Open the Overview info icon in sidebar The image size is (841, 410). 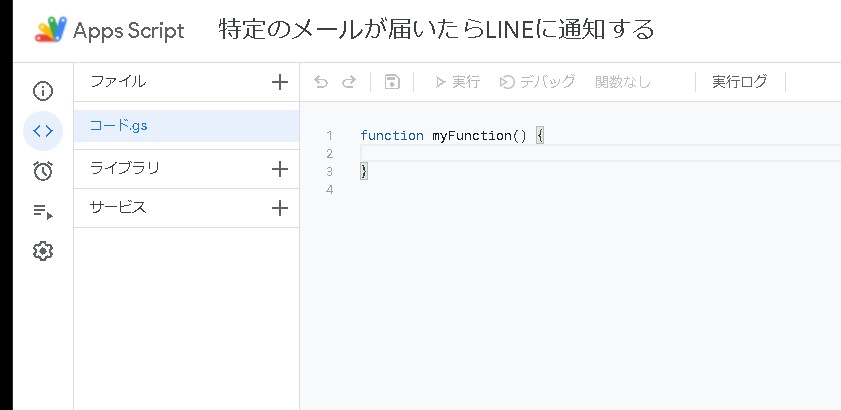point(42,92)
